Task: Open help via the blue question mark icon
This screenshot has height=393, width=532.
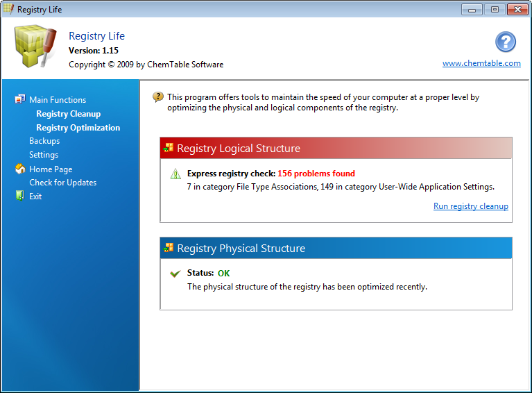Action: pos(506,42)
